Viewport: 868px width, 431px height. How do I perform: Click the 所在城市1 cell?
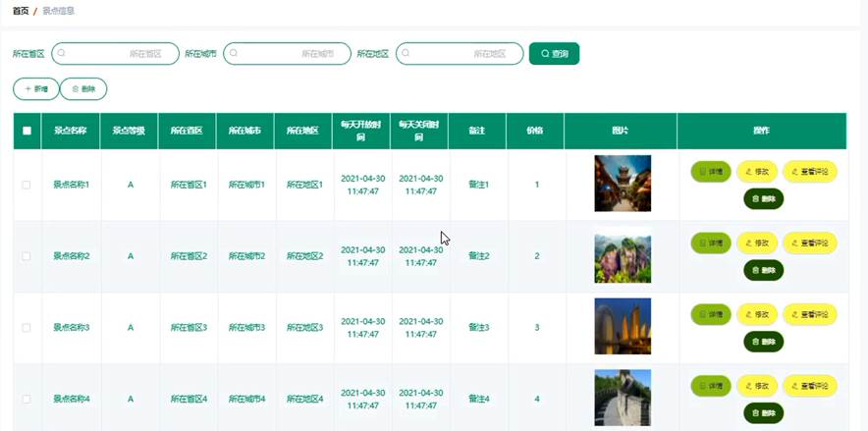coord(246,185)
